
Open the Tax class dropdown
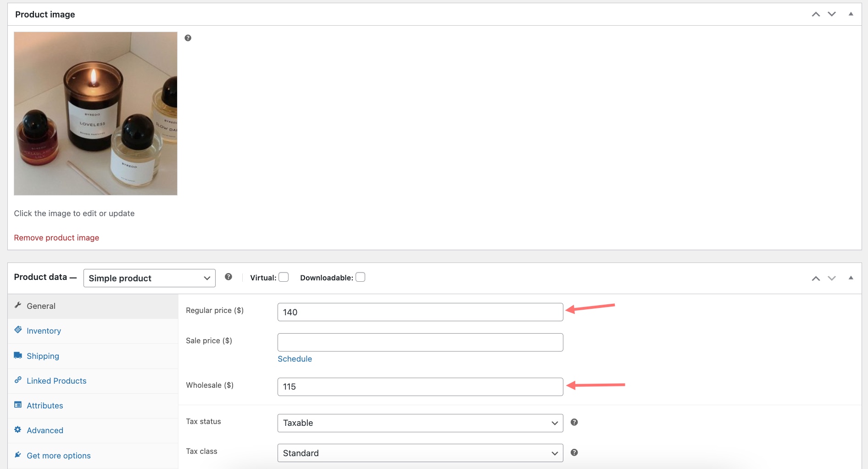(420, 453)
